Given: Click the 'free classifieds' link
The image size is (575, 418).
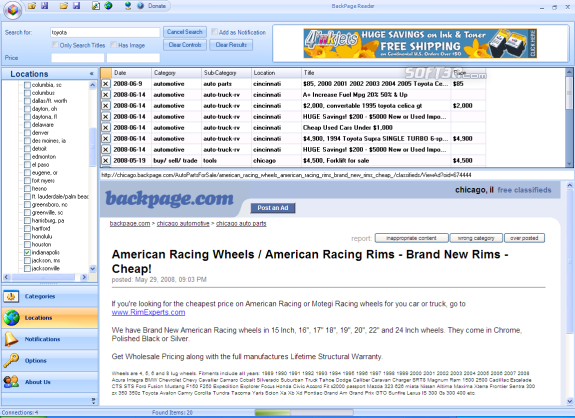Looking at the screenshot, I should (524, 190).
